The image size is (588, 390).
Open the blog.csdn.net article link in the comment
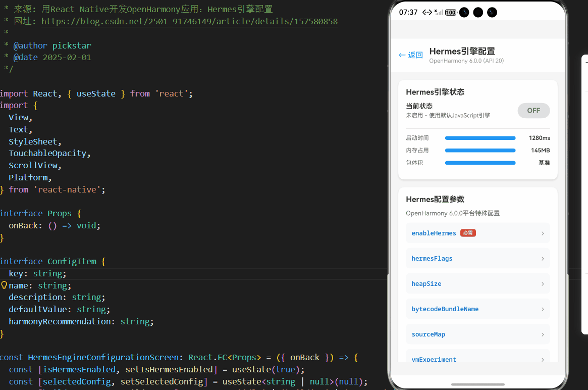coord(189,21)
